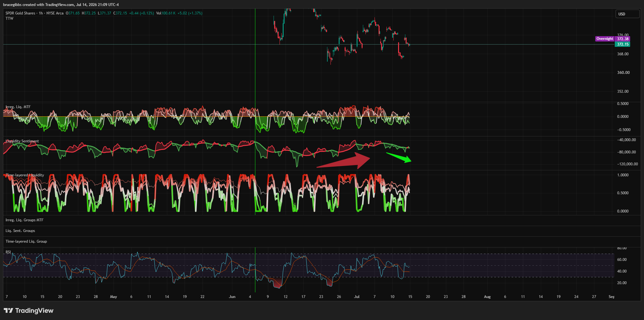Viewport: 644px width, 320px height.
Task: Click the Jul label on time axis
Action: coord(357,297)
